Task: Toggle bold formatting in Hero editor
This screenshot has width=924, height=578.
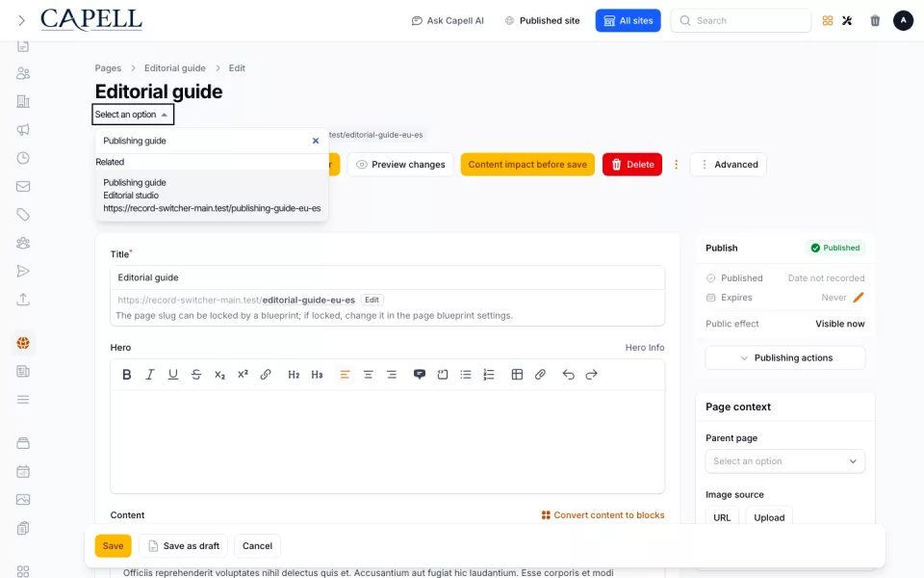Action: pyautogui.click(x=127, y=375)
